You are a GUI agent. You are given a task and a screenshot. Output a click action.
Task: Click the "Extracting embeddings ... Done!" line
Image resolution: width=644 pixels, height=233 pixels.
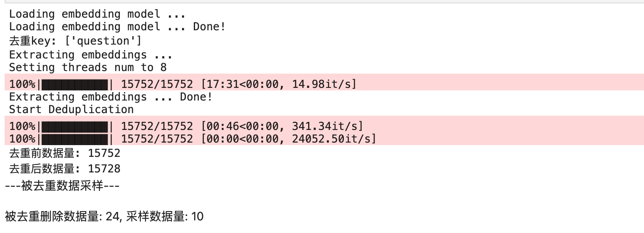tap(111, 97)
